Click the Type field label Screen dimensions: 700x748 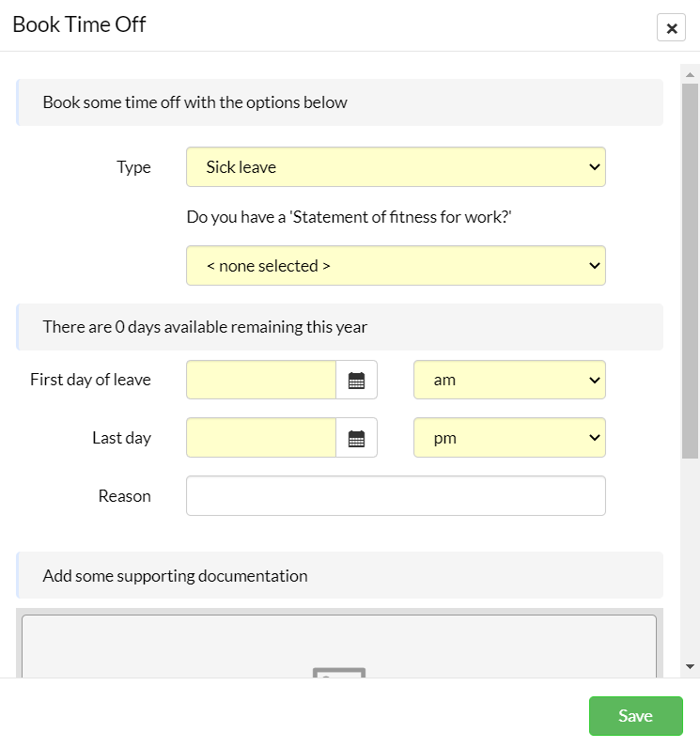click(133, 167)
